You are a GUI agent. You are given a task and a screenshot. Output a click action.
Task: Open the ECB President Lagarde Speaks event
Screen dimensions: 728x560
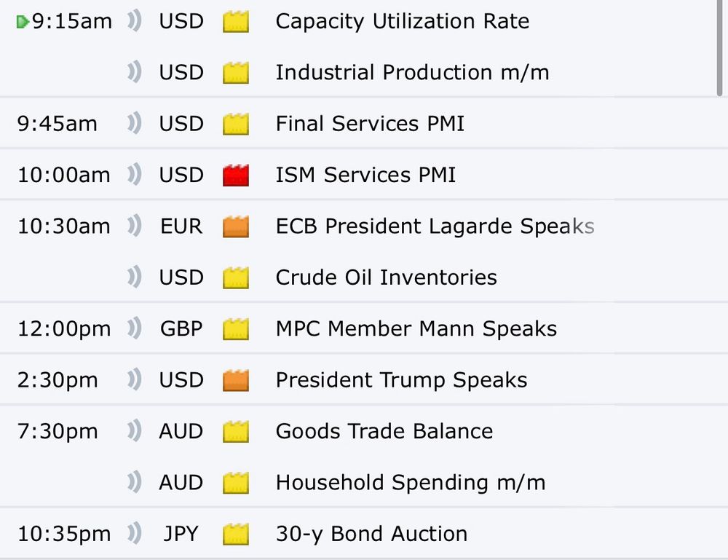point(435,226)
